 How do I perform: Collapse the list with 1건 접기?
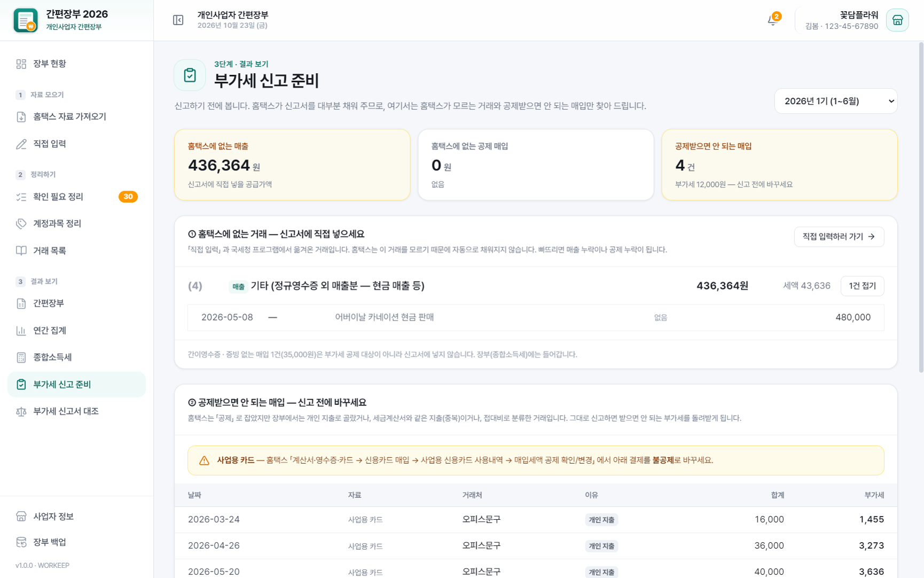pos(862,286)
